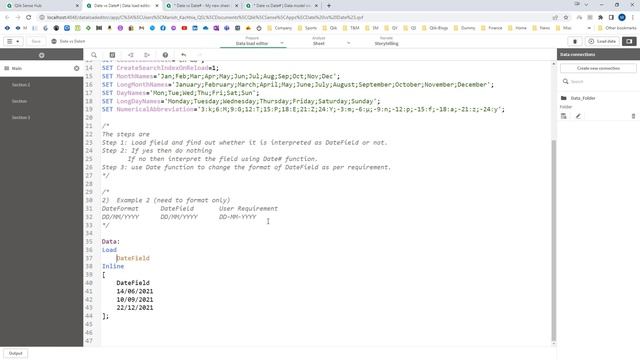This screenshot has width=640, height=360.
Task: Open browser extensions puzzle icon
Action: (600, 17)
